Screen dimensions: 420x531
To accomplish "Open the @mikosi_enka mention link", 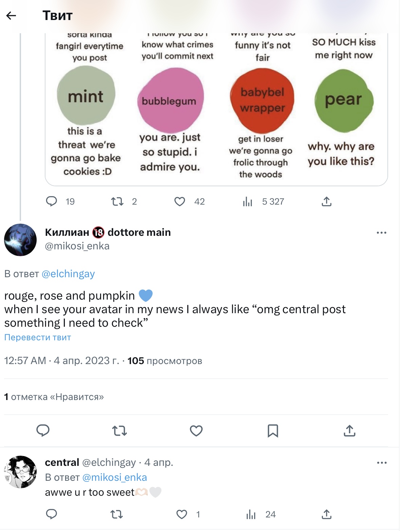I will click(x=115, y=477).
